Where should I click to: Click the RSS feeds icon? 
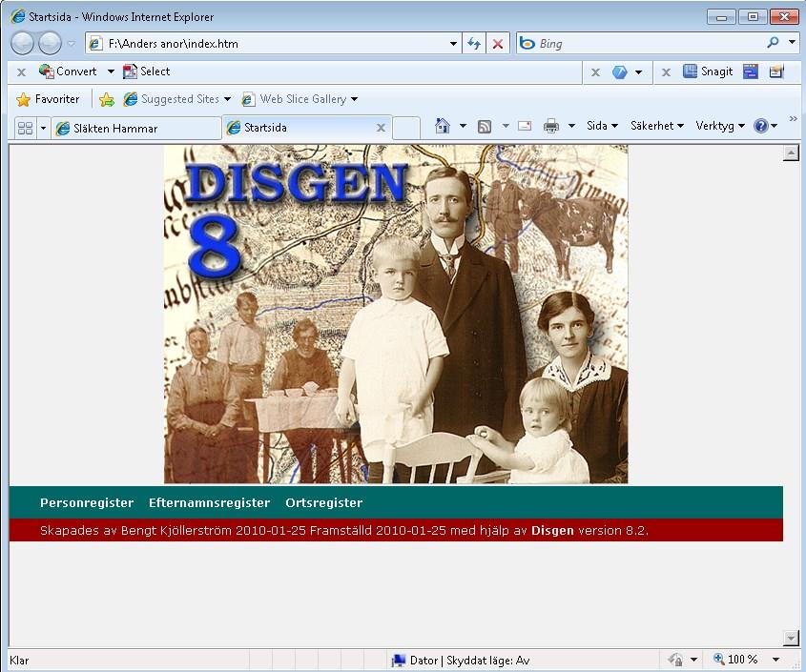pos(485,127)
